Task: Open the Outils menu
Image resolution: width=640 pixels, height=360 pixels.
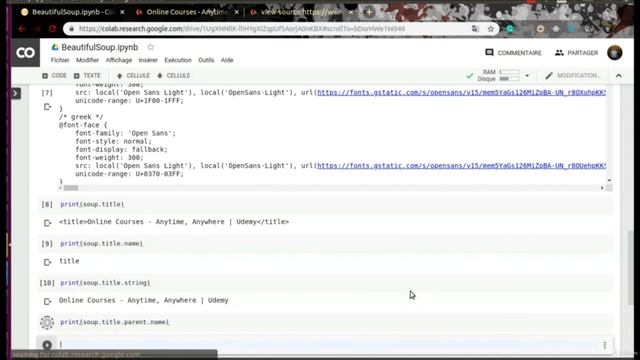Action: [x=206, y=60]
